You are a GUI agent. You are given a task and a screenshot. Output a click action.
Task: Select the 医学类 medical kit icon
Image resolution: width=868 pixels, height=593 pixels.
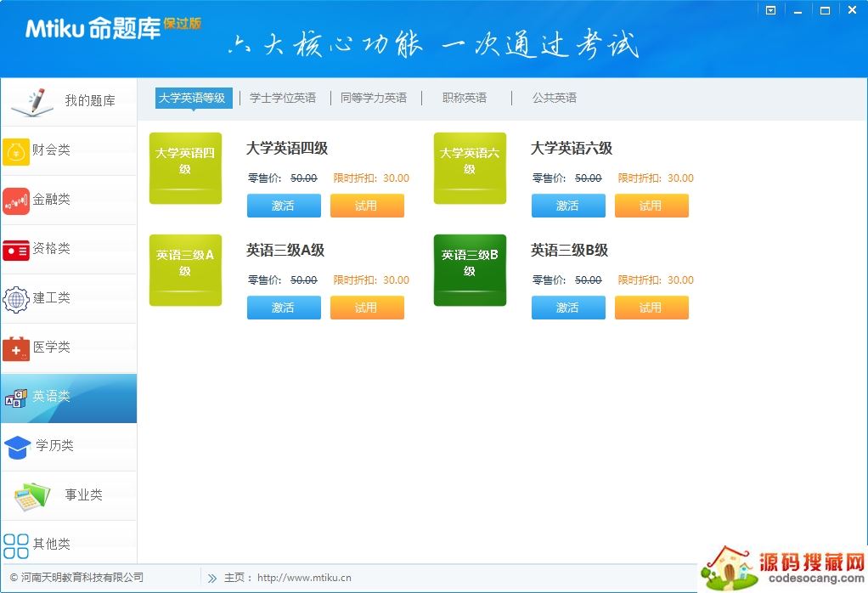pyautogui.click(x=16, y=348)
